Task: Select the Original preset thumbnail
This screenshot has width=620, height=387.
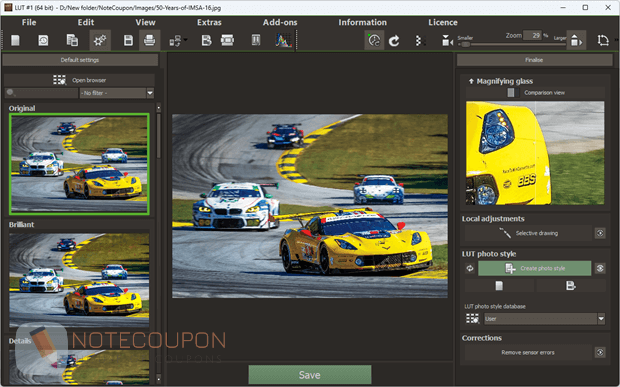Action: pyautogui.click(x=79, y=164)
